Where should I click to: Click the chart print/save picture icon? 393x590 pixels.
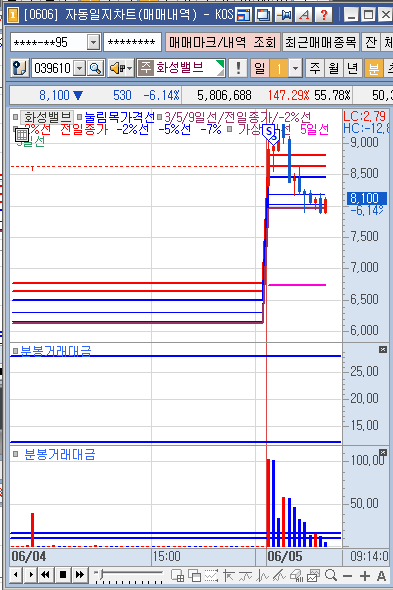click(x=313, y=575)
